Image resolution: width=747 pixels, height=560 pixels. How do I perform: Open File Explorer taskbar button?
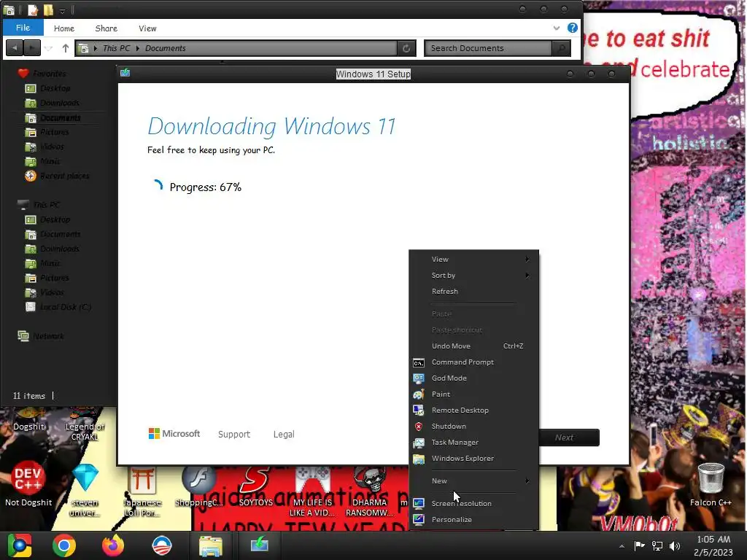point(211,545)
